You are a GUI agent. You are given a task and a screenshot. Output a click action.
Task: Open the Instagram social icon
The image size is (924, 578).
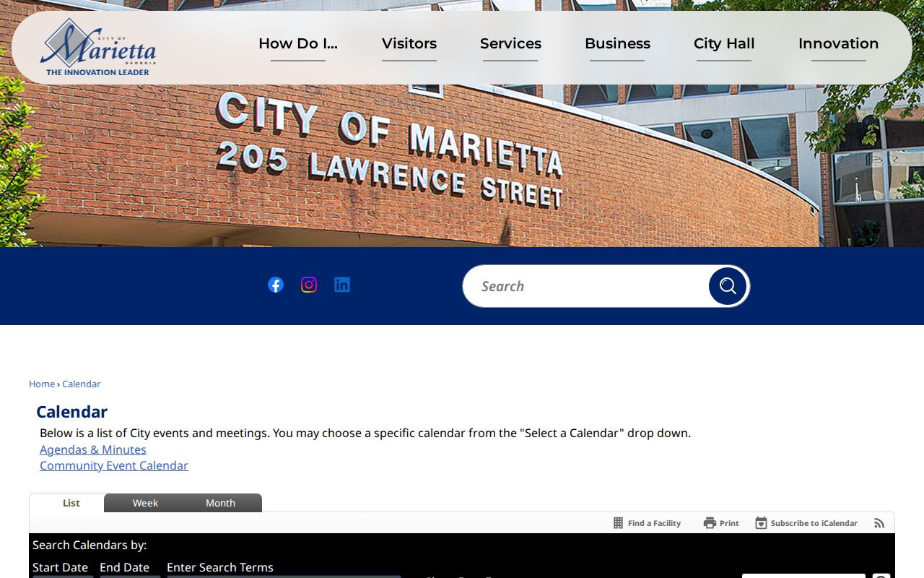[x=309, y=285]
